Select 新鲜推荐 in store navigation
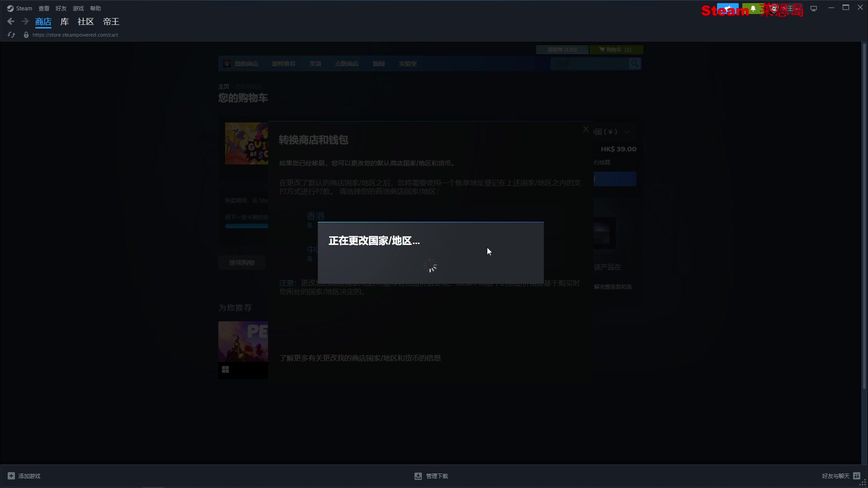868x488 pixels. (284, 64)
